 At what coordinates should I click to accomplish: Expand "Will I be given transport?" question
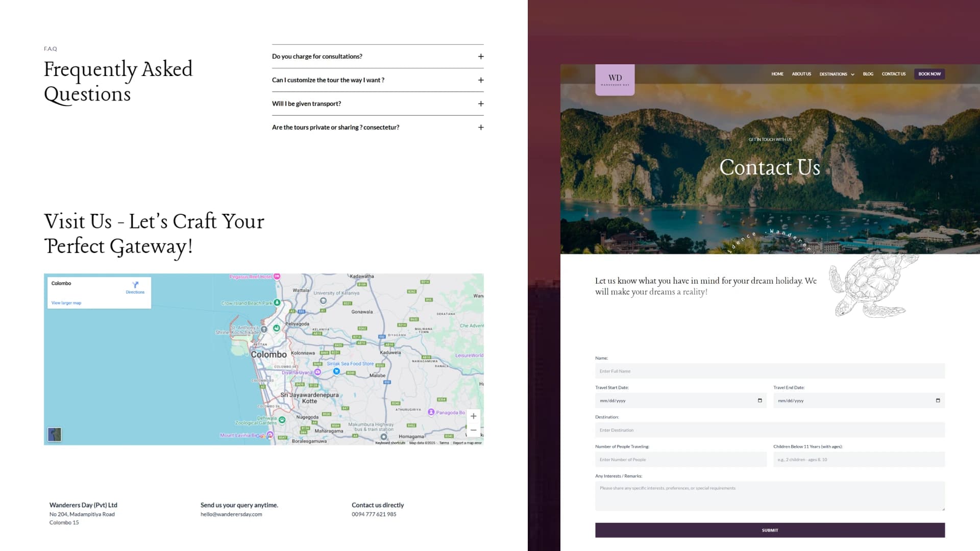[378, 104]
